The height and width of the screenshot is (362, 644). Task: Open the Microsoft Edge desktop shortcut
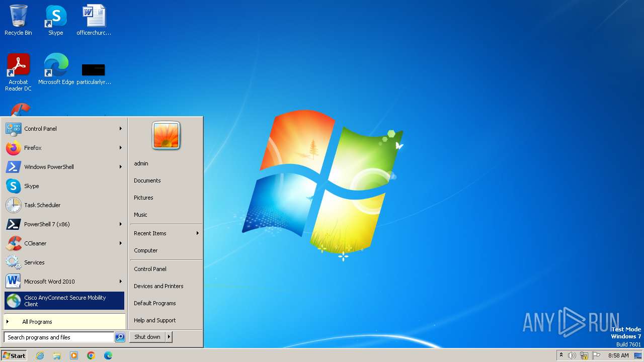click(56, 69)
